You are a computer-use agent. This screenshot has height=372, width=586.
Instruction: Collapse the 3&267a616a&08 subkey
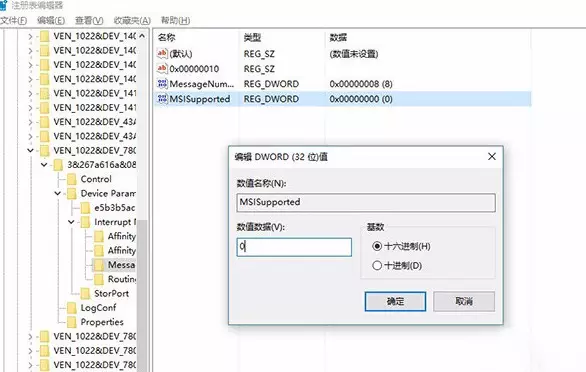pyautogui.click(x=44, y=165)
